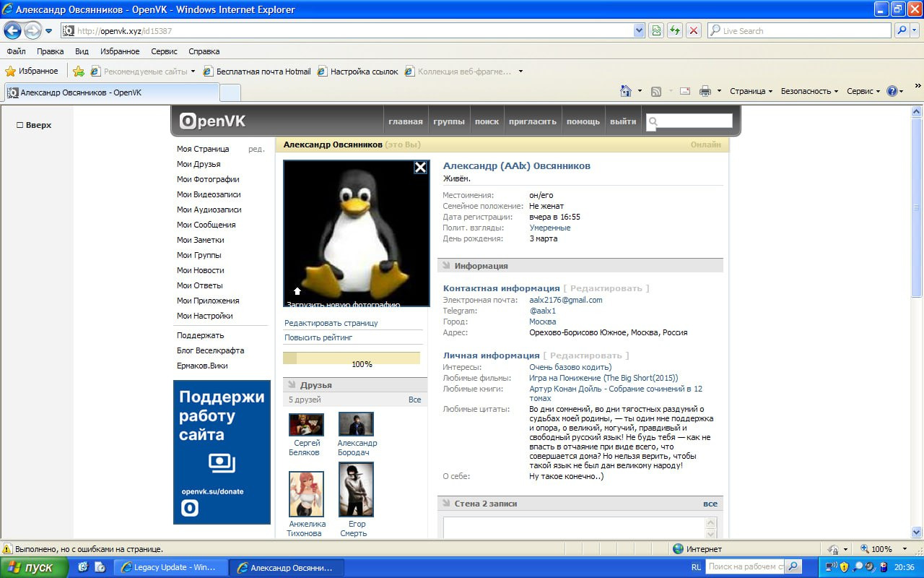The image size is (924, 578).
Task: Click the Refresh page icon
Action: [x=675, y=31]
